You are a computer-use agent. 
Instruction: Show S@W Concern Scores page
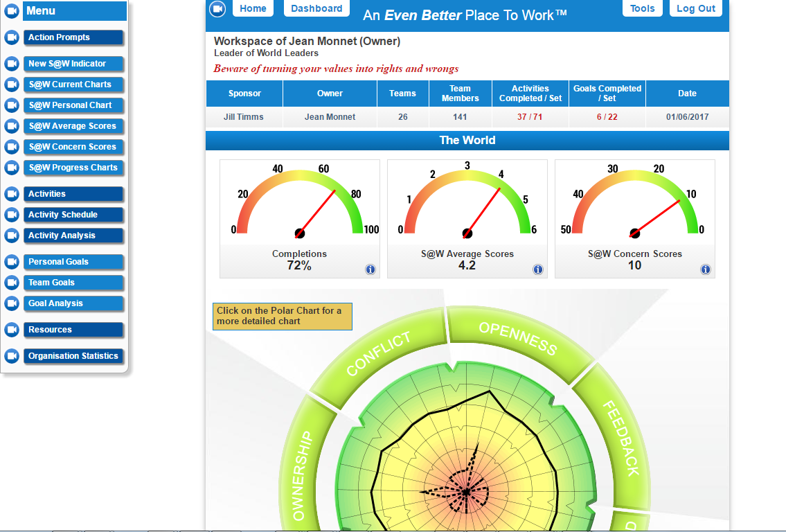73,147
